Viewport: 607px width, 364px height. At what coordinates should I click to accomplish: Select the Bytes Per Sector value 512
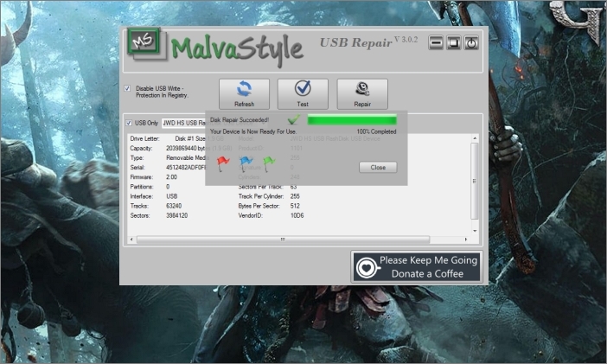[x=295, y=206]
